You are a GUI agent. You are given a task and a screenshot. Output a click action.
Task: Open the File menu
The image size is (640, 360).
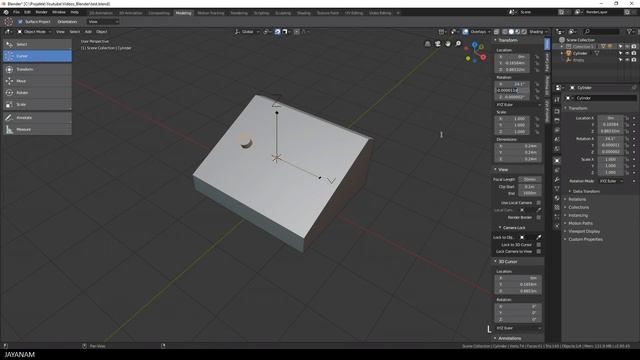click(16, 12)
